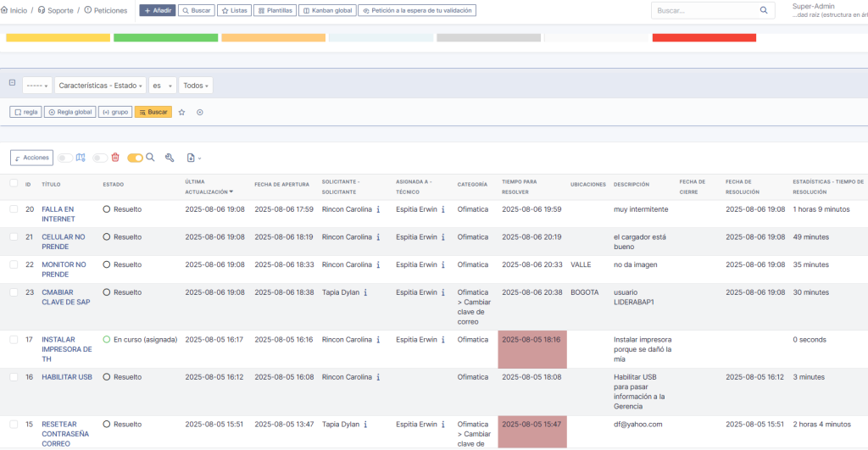Collapse search criteria with minus box icon
868x450 pixels.
tap(12, 82)
